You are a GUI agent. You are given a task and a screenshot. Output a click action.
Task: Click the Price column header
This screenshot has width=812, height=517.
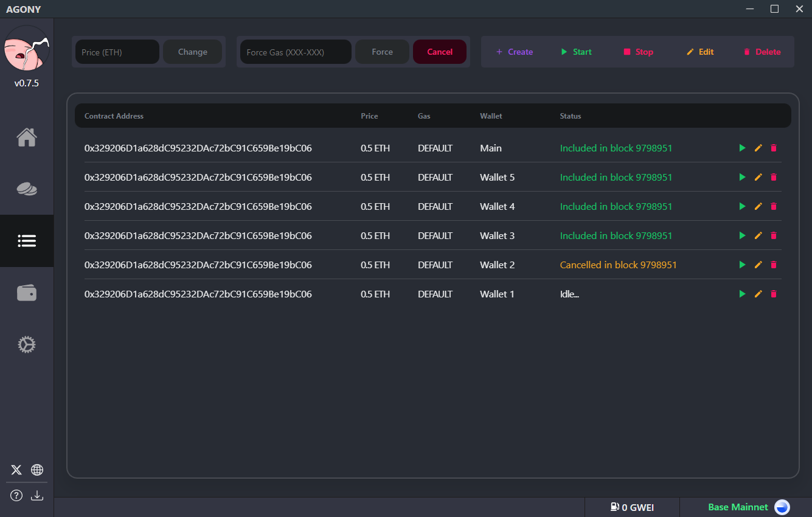[x=369, y=116]
